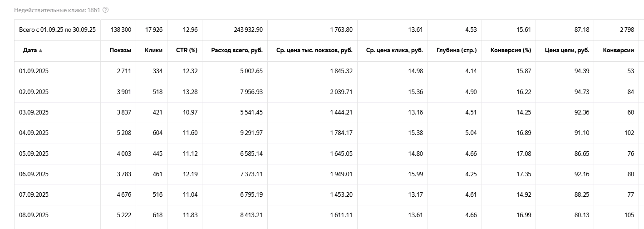Sort by the Конверсии column header
Viewport: 644px width, 229px height.
pos(618,50)
